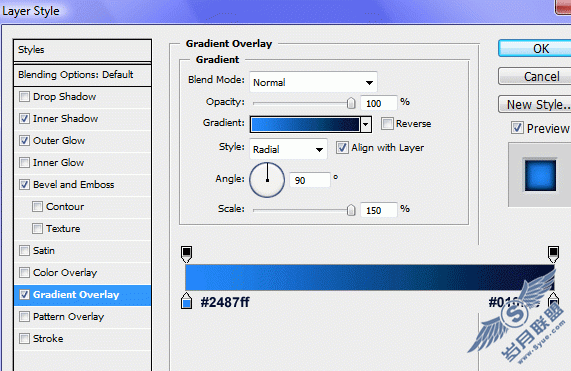Enable the Pattern Overlay checkbox
Image resolution: width=571 pixels, height=371 pixels.
pos(24,317)
